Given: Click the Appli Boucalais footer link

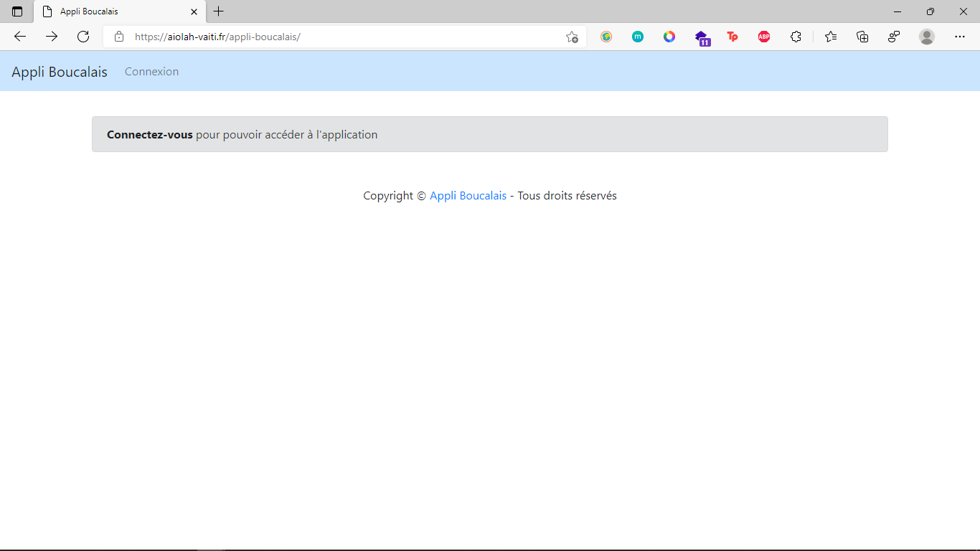Looking at the screenshot, I should tap(468, 196).
